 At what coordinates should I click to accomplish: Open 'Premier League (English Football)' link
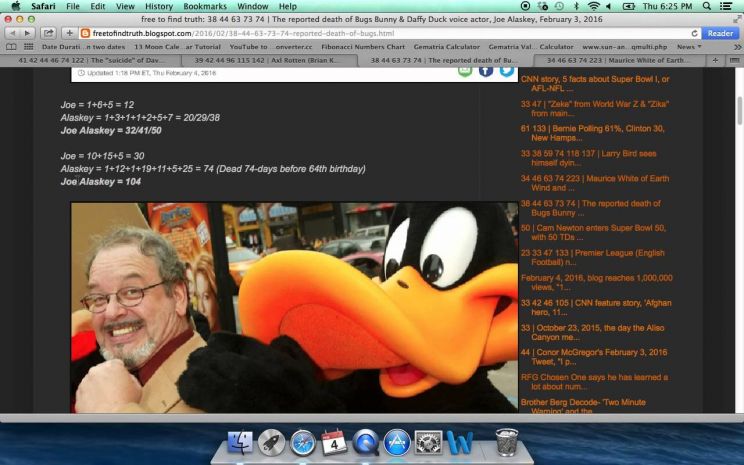point(593,258)
